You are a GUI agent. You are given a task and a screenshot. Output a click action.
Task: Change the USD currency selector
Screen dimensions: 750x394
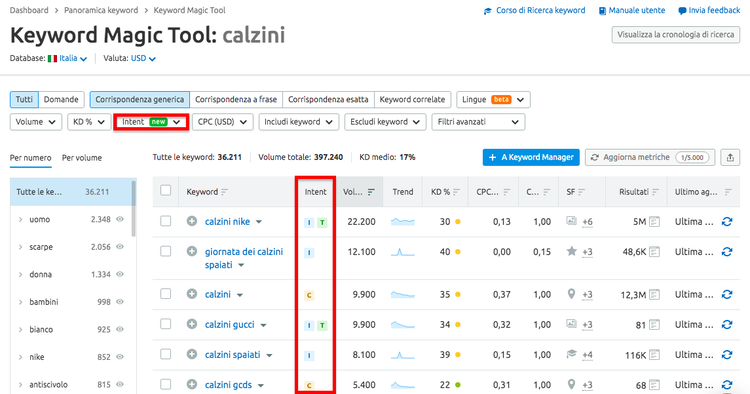(143, 58)
